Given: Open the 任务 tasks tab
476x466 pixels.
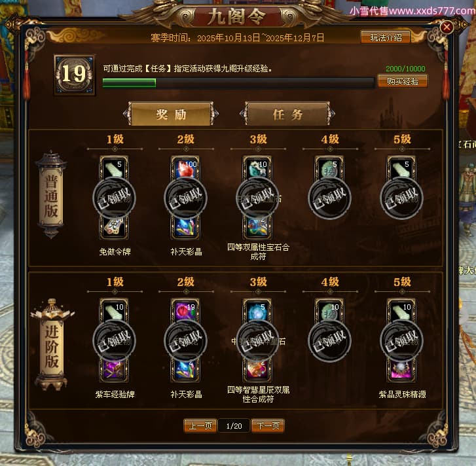Looking at the screenshot, I should point(287,115).
